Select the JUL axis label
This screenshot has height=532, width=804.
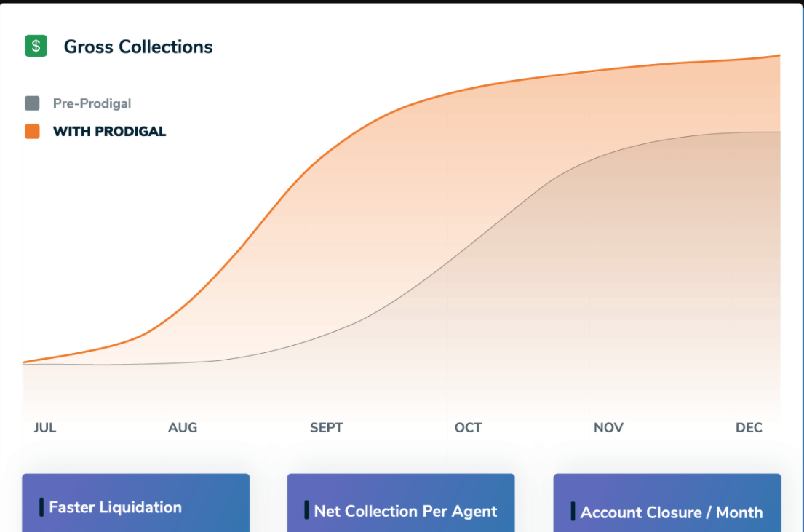(45, 427)
